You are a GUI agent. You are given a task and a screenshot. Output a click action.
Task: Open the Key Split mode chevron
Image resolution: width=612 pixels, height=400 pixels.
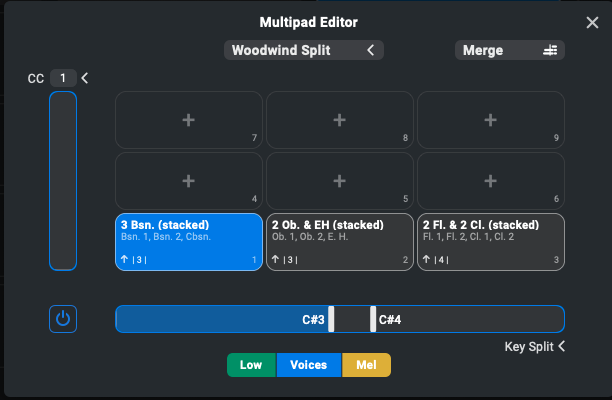coord(562,346)
